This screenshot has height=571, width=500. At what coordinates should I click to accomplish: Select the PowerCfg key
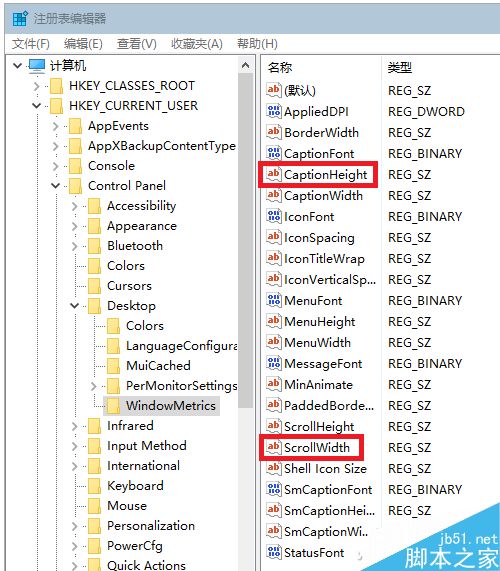tap(135, 546)
